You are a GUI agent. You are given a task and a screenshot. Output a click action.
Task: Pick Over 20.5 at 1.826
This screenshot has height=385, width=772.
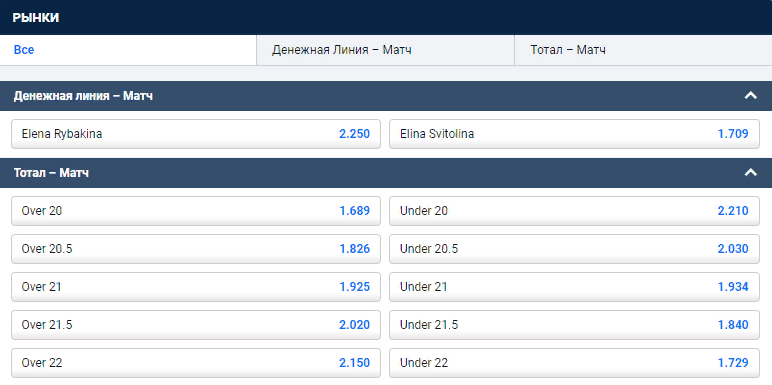click(x=196, y=249)
